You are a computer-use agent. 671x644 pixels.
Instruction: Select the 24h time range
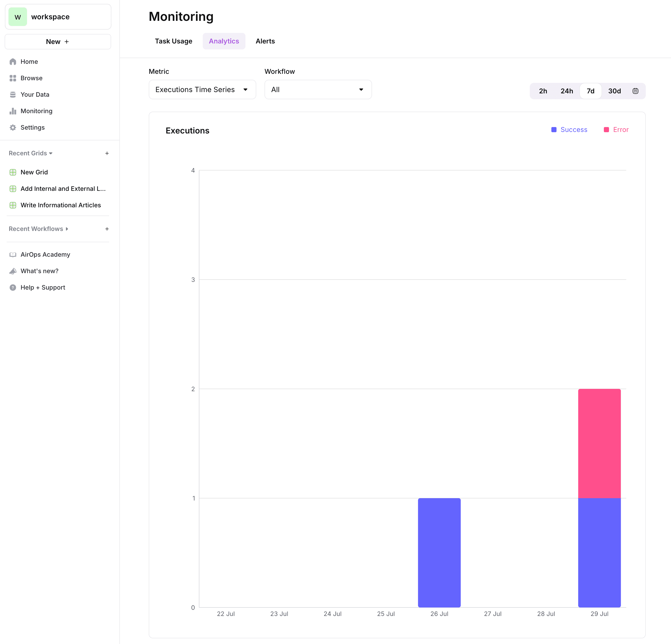(567, 91)
